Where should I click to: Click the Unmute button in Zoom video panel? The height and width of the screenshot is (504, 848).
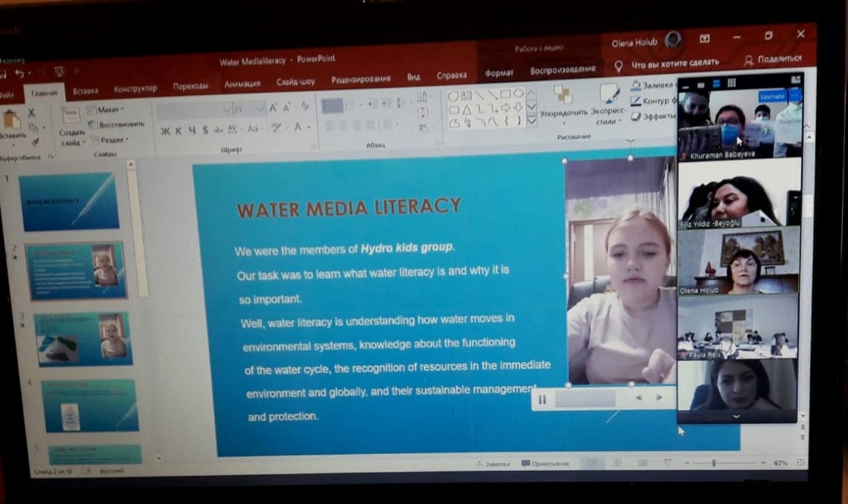pyautogui.click(x=772, y=96)
